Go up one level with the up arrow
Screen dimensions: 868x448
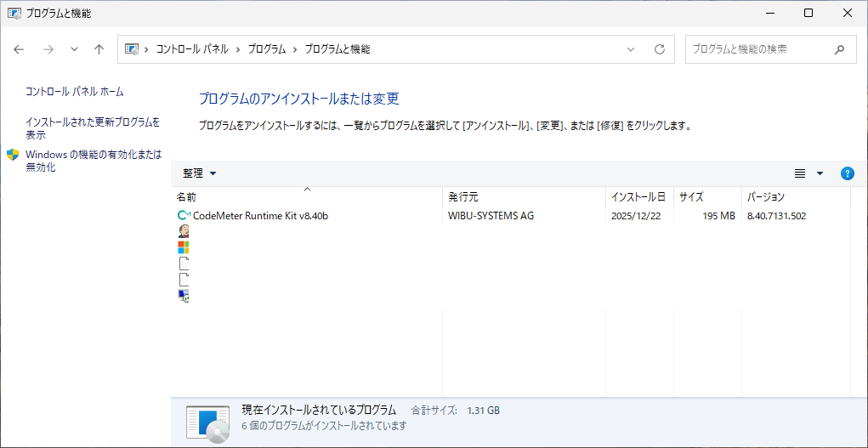click(99, 49)
